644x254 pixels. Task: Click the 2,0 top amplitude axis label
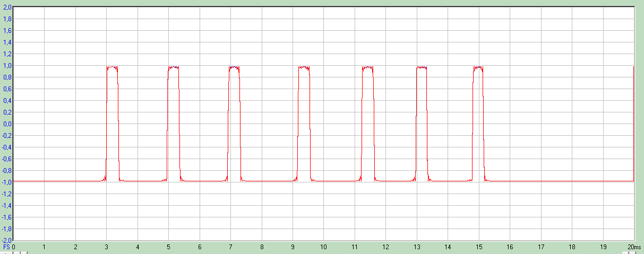click(8, 7)
